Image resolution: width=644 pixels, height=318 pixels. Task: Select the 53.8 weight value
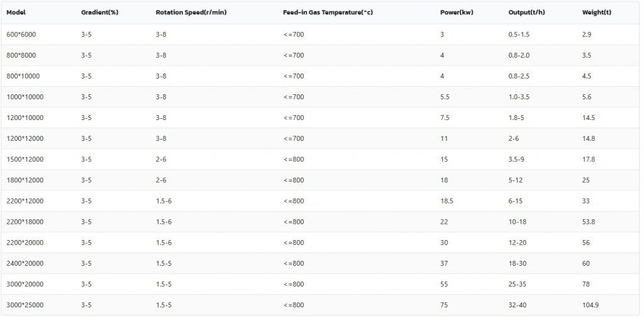tap(589, 222)
